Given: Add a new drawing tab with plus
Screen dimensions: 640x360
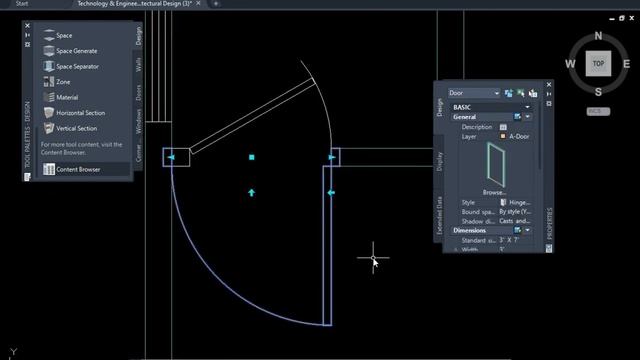Looking at the screenshot, I should pyautogui.click(x=216, y=4).
